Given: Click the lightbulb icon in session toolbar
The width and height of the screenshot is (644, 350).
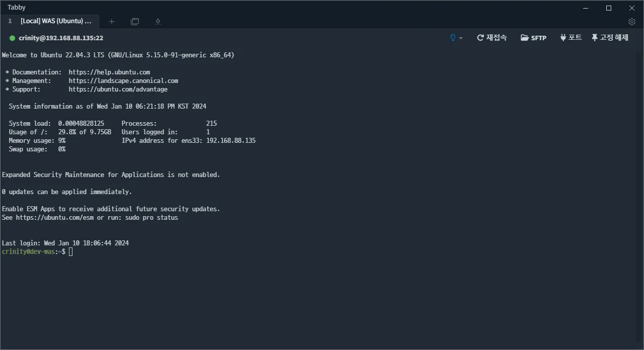Looking at the screenshot, I should 453,38.
